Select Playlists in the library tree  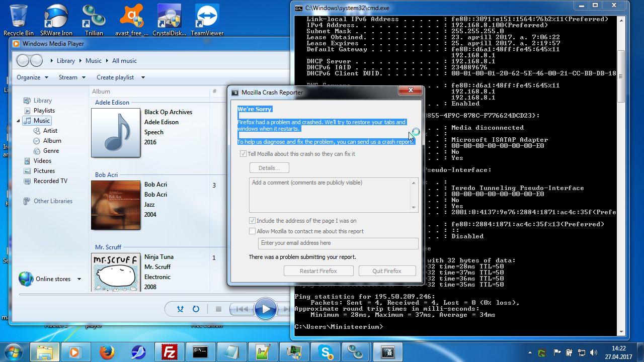(44, 111)
